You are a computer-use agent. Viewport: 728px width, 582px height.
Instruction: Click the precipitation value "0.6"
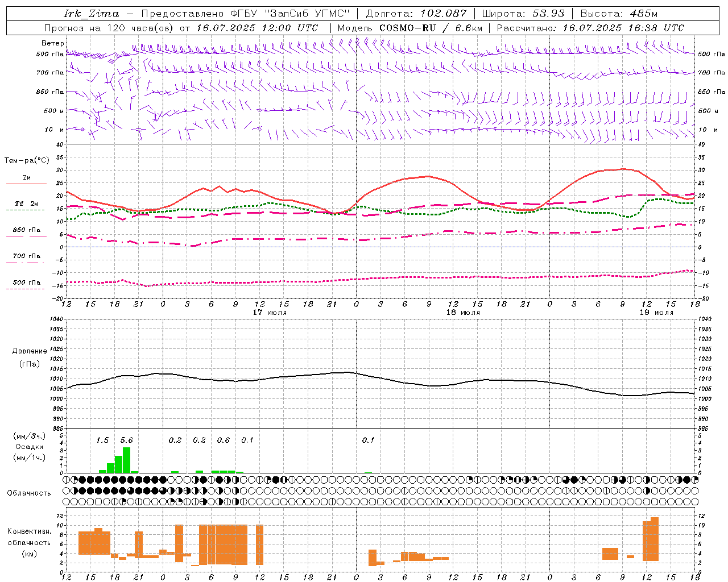click(x=224, y=440)
